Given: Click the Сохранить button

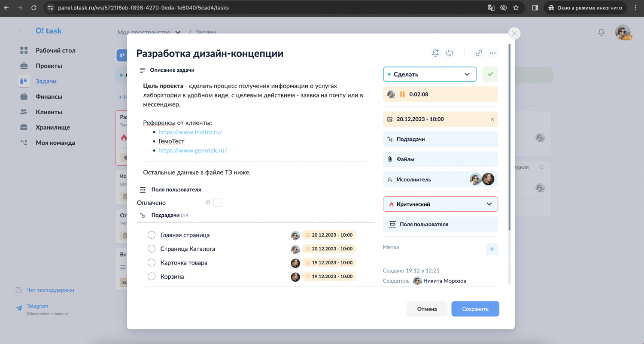Looking at the screenshot, I should (475, 309).
